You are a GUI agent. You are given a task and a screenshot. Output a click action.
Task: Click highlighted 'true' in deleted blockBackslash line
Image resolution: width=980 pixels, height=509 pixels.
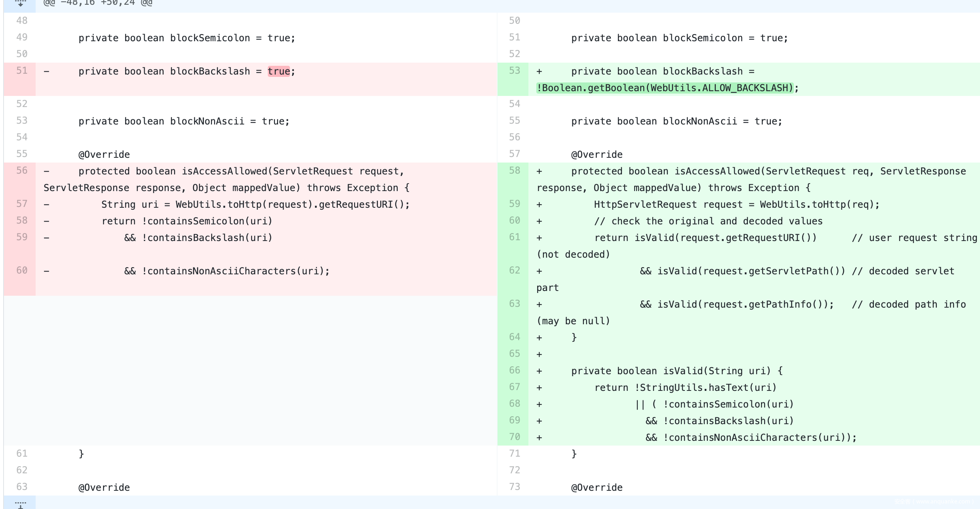pos(278,71)
